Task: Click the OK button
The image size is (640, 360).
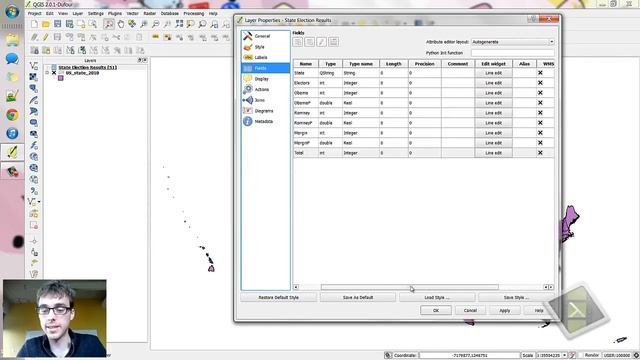Action: [x=436, y=311]
